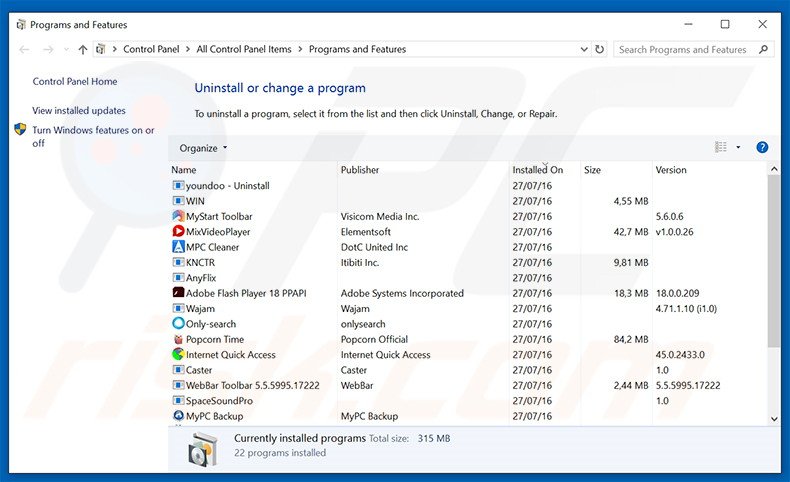
Task: Click the vertical scrollbar thumb
Action: pyautogui.click(x=774, y=261)
